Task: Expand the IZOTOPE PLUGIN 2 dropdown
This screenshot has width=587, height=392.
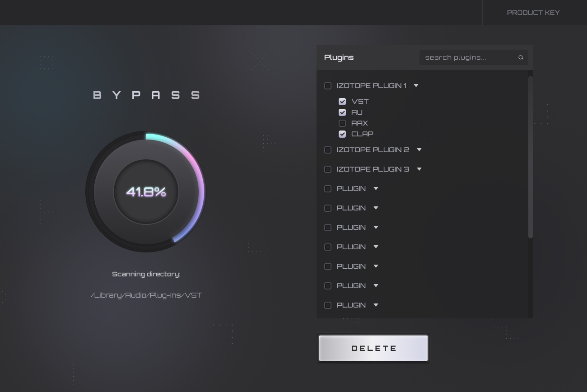Action: point(419,149)
